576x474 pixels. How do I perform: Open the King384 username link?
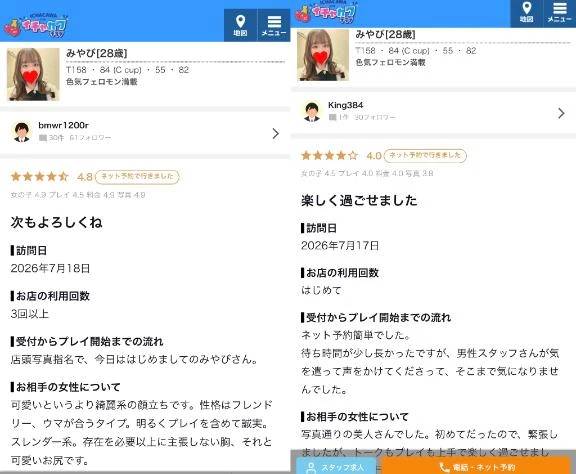pos(345,105)
